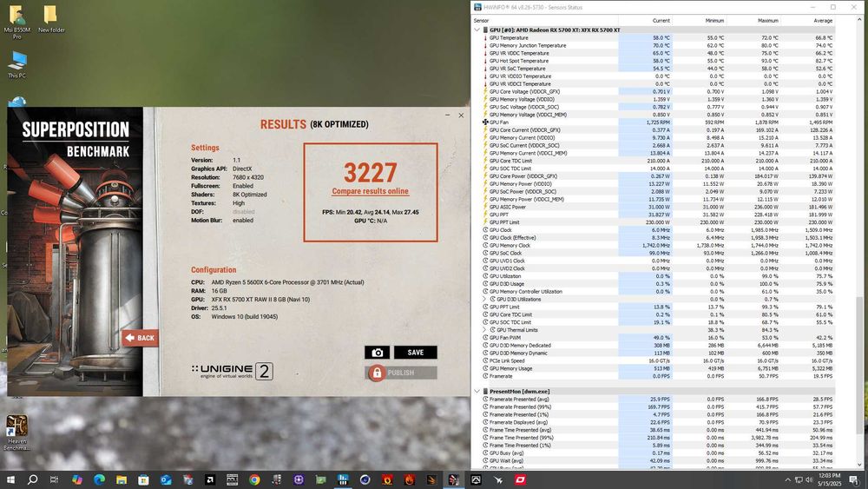This screenshot has height=489, width=868.
Task: Switch to Superposition via its taskbar icon
Action: click(453, 479)
